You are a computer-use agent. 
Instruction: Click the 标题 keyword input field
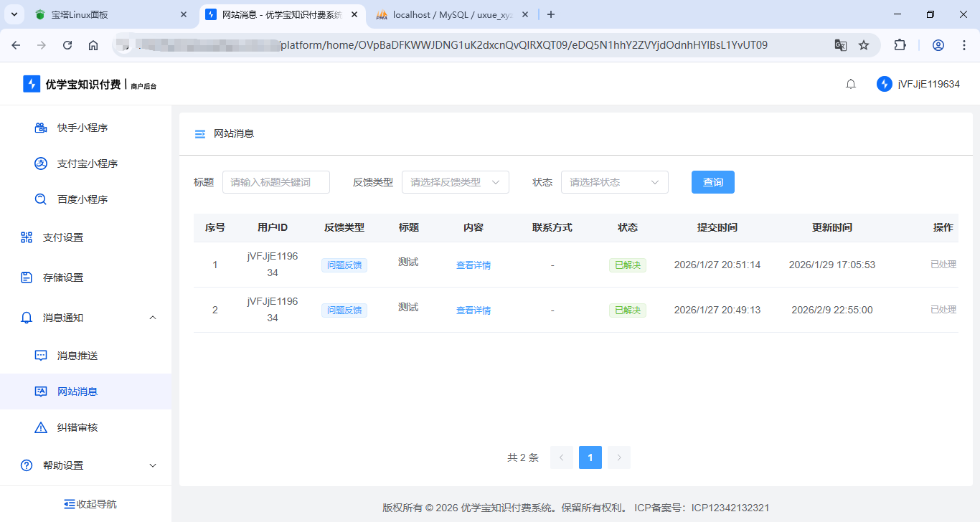point(276,182)
